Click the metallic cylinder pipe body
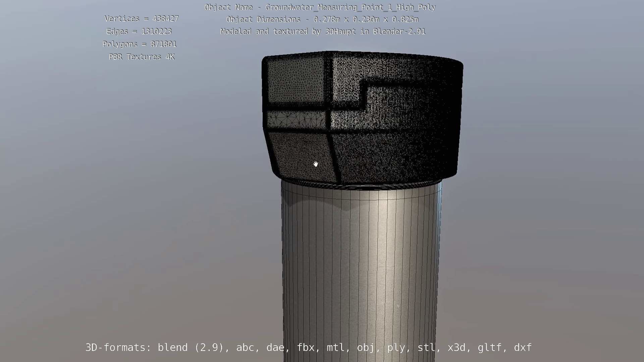This screenshot has width=644, height=362. click(x=362, y=271)
